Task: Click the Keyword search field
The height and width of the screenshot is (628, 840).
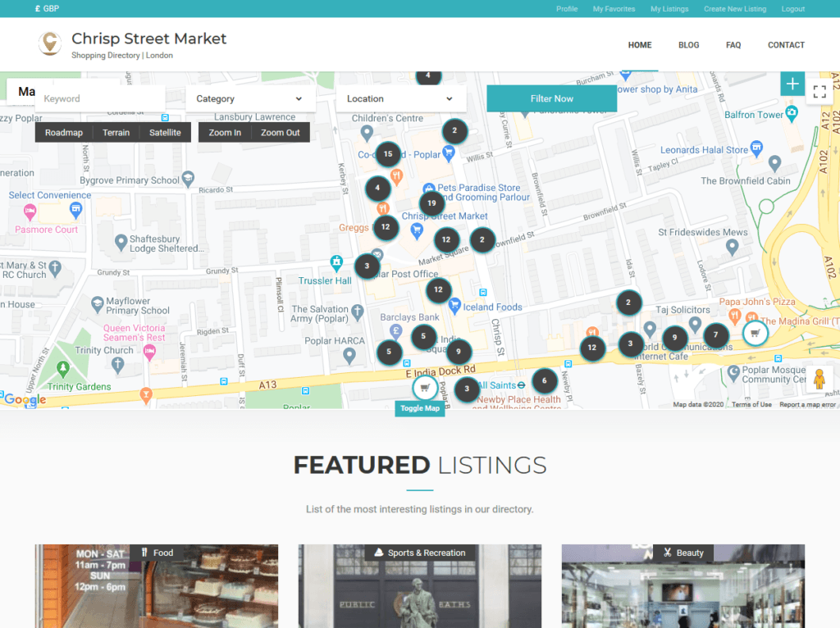Action: pos(100,98)
